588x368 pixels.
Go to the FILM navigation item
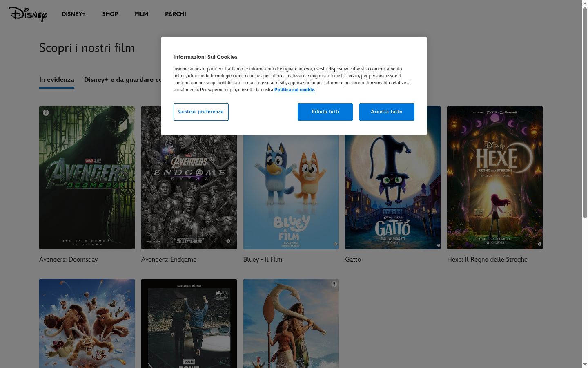[x=141, y=14]
